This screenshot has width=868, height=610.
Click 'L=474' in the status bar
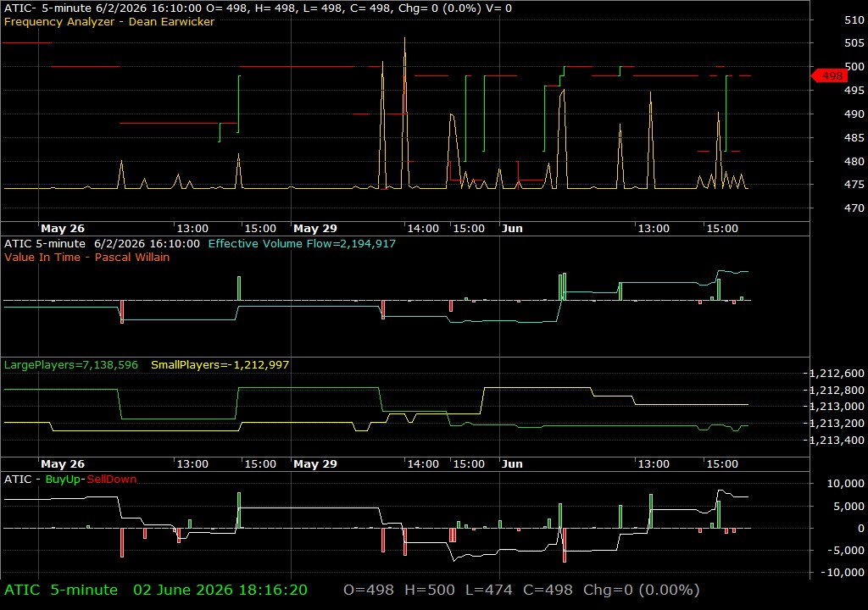[489, 590]
